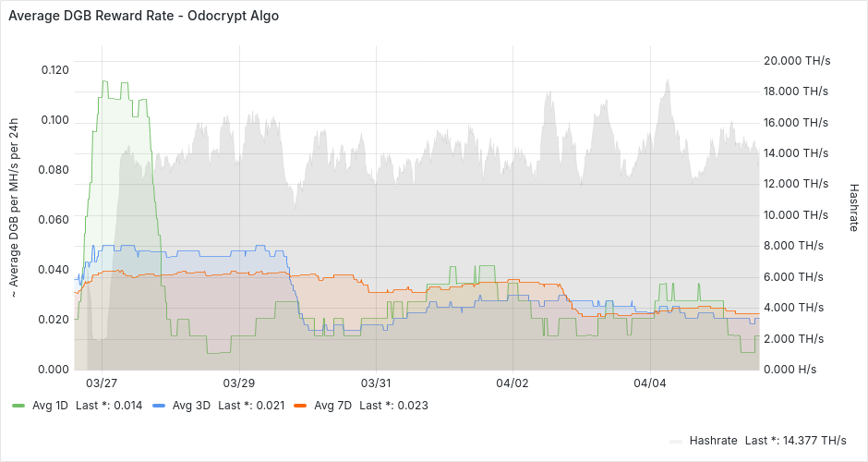Click the 03/27 date label on the x-axis
The height and width of the screenshot is (462, 868).
(x=102, y=383)
